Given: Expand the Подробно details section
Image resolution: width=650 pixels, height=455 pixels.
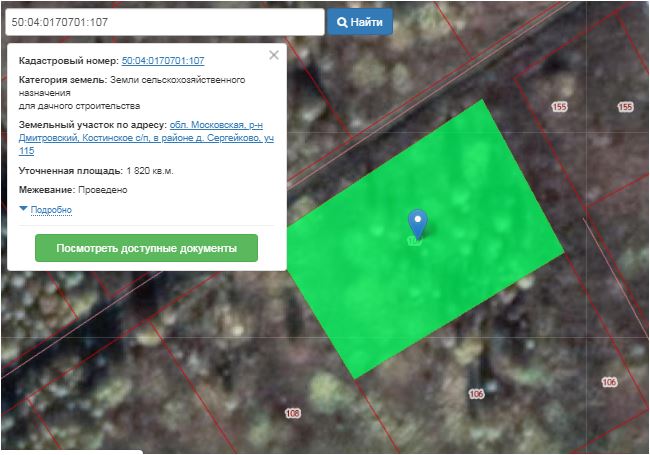Looking at the screenshot, I should click(51, 210).
